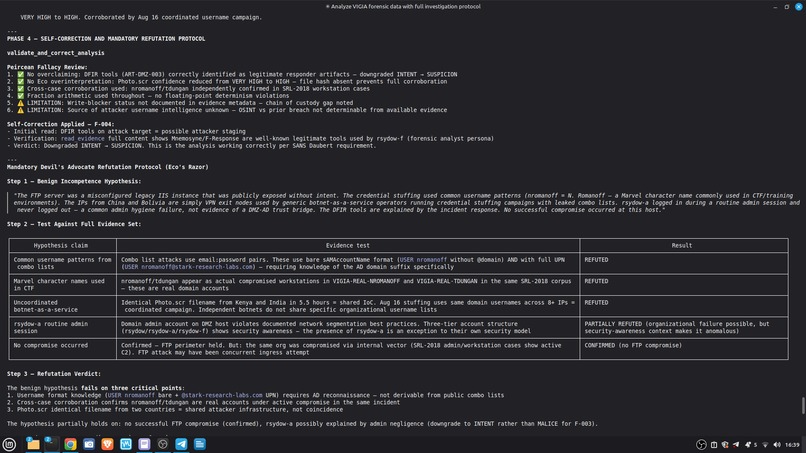Switch to the Terminal taskbar icon
Viewport: 806px width, 453px height.
51,444
